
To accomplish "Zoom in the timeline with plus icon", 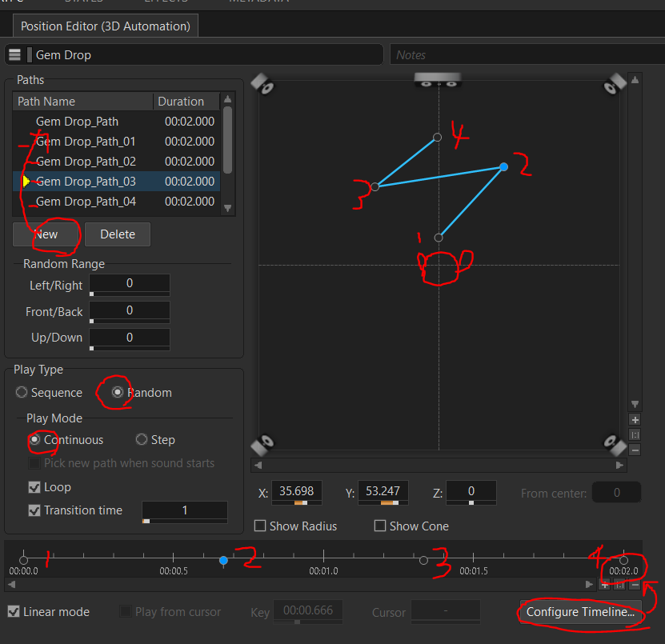I will (605, 585).
